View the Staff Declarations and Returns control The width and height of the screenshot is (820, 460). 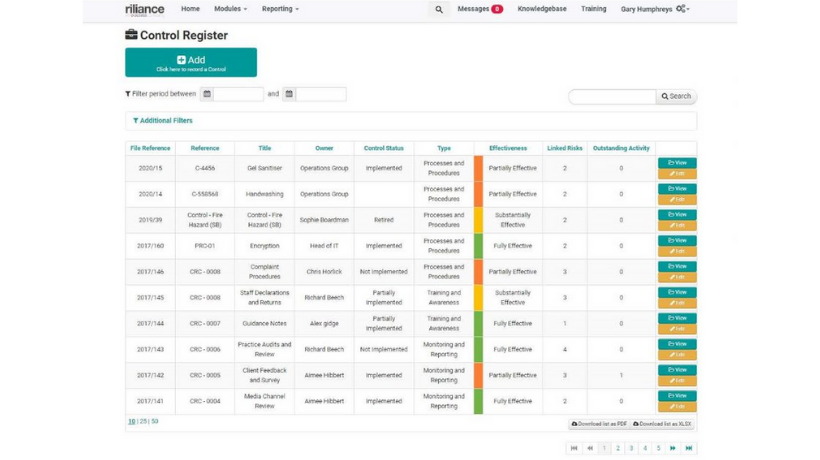[x=677, y=292]
